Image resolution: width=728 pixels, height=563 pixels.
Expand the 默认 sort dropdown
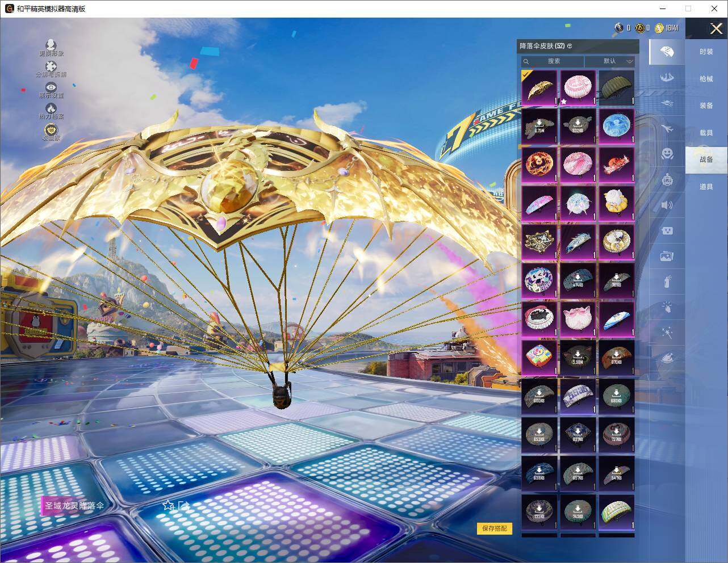[610, 61]
